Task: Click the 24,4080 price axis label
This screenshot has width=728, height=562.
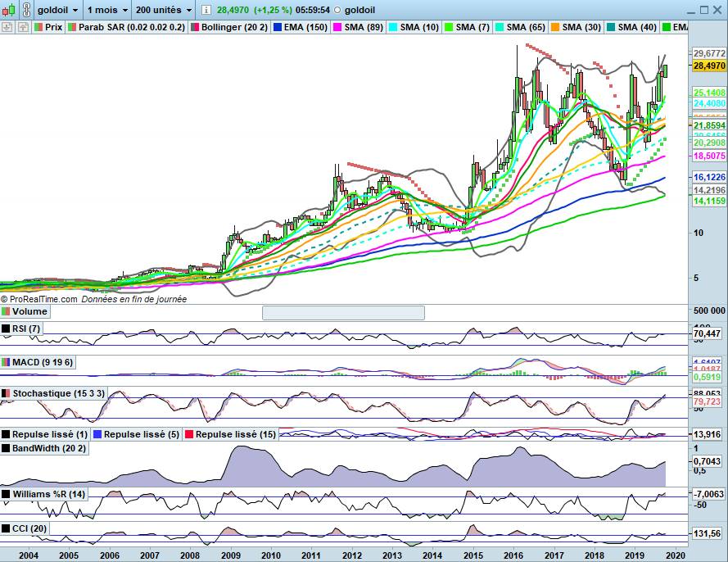Action: coord(709,103)
